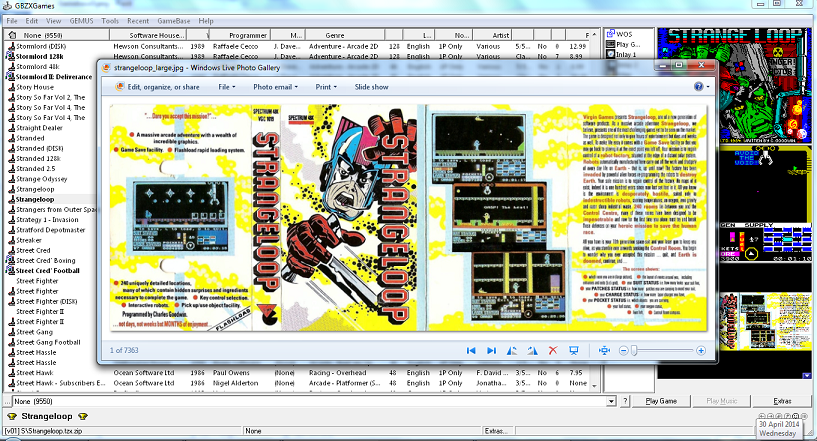The width and height of the screenshot is (817, 441).
Task: Start slide show from bottom toolbar icon
Action: coord(574,351)
